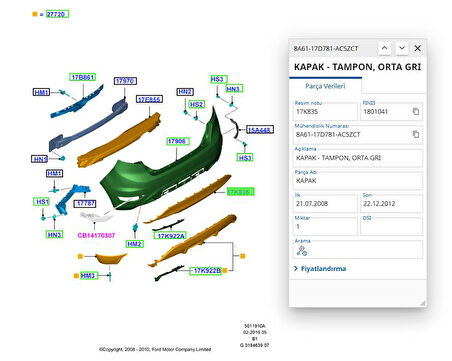This screenshot has height=361, width=452.
Task: Select callout label 17787
Action: [86, 203]
